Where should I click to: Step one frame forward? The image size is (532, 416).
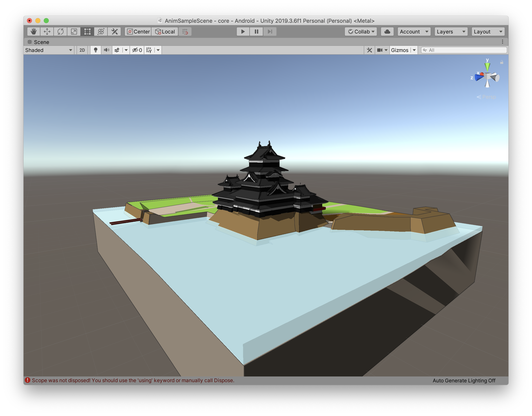click(x=270, y=32)
